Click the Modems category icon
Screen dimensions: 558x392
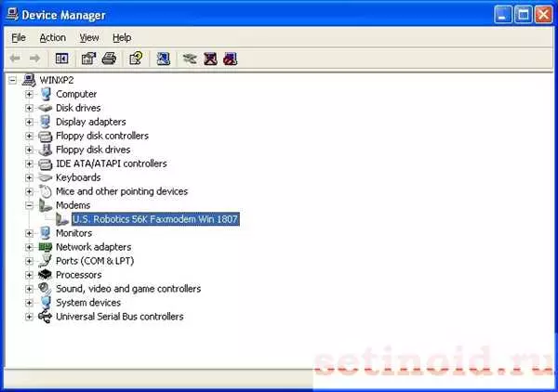(x=46, y=205)
